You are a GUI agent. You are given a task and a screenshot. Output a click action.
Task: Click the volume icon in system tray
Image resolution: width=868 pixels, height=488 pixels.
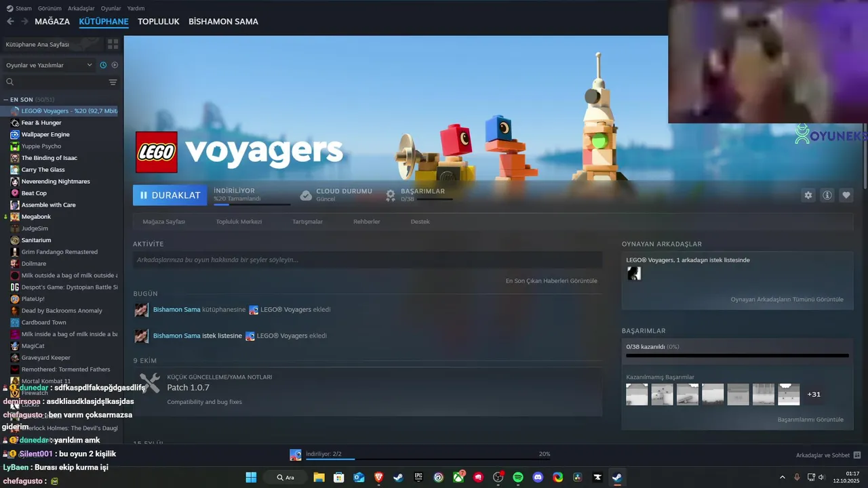tap(821, 477)
